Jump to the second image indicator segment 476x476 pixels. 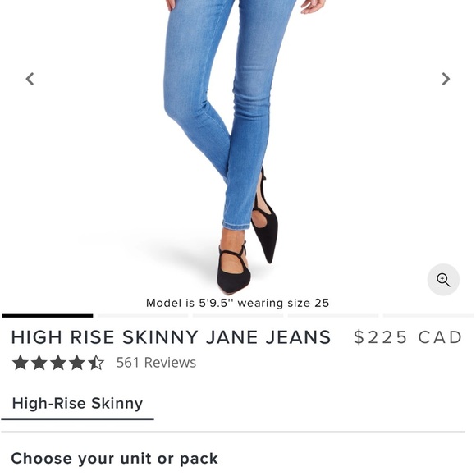tap(143, 315)
